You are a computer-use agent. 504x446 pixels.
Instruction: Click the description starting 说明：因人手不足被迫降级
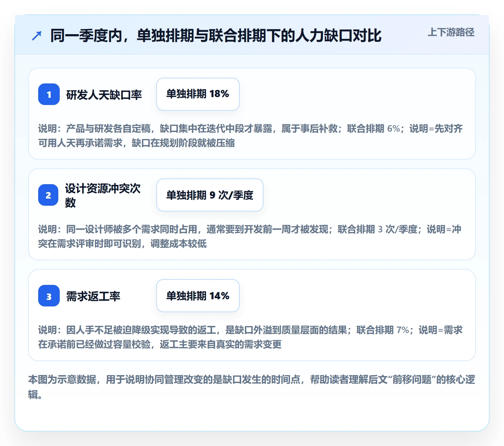coord(251,337)
